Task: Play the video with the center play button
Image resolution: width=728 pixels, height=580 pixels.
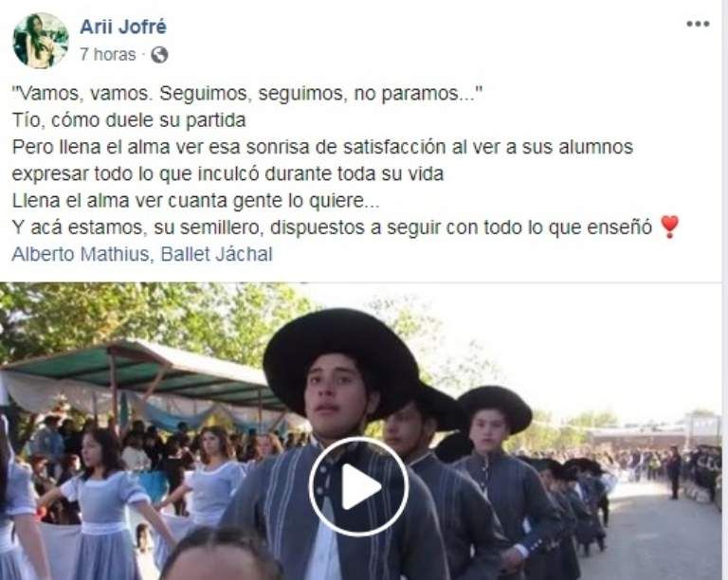Action: point(358,487)
